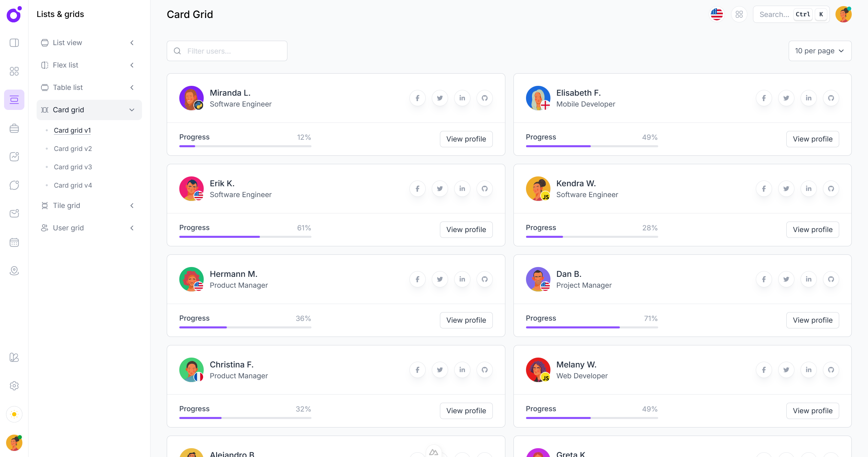Click the calendar icon in left rail

click(x=14, y=242)
